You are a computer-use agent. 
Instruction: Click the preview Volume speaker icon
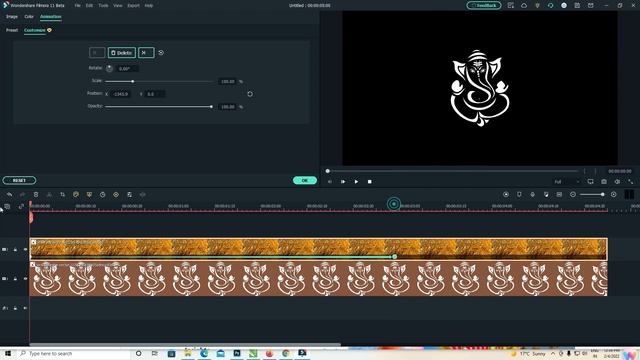[x=617, y=182]
